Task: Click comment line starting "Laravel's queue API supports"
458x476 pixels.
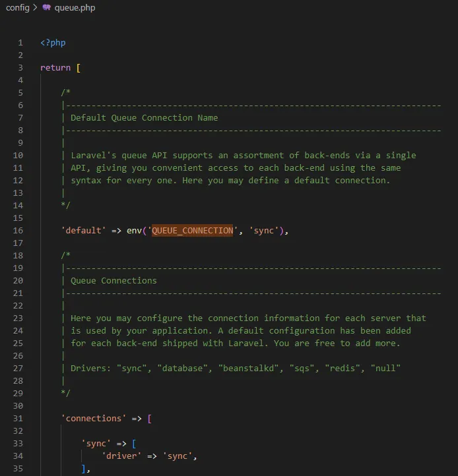Action: [243, 156]
